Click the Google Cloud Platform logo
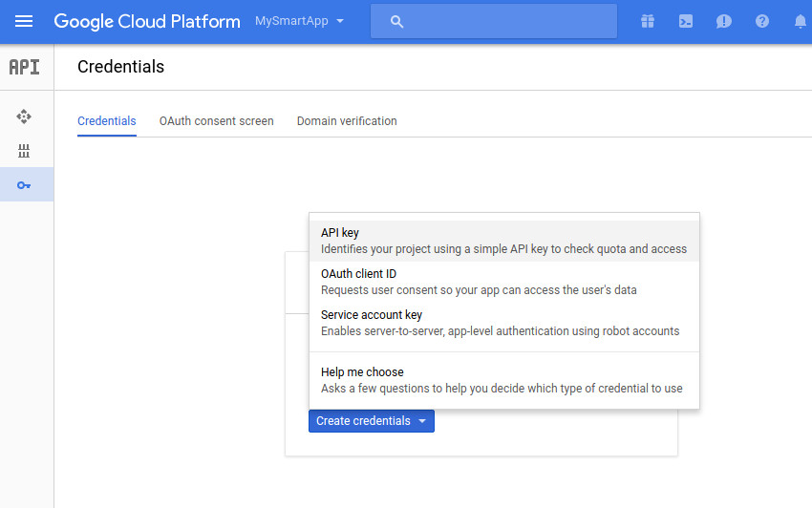Screen dimensions: 812x508 (x=147, y=21)
